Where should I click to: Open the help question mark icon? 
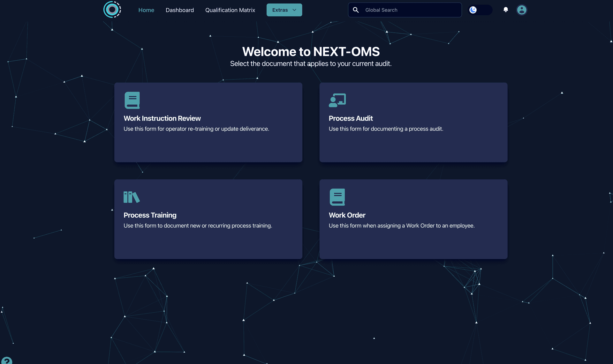[6, 361]
